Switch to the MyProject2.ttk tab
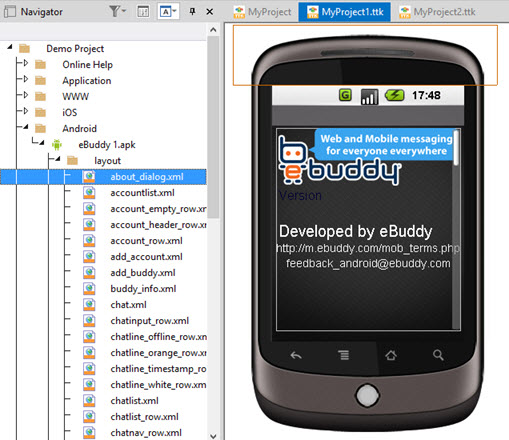This screenshot has height=440, width=509. (438, 12)
